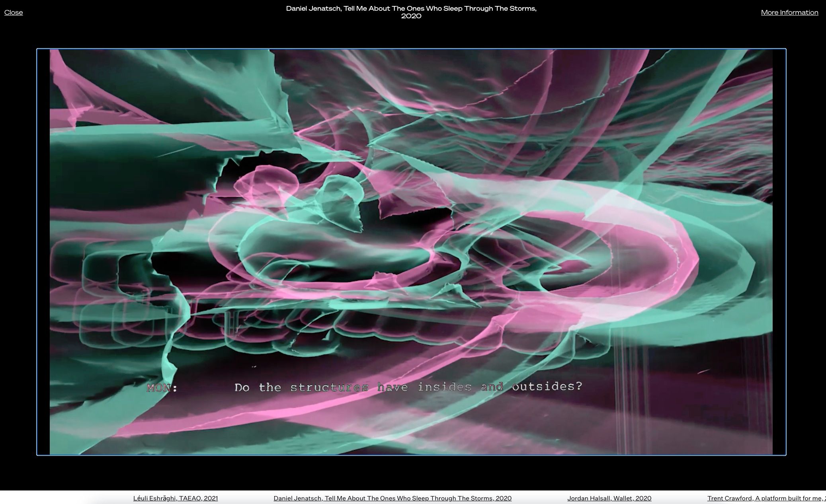Click the left black letterbox bar of the video
Screen dimensions: 826x504
click(43, 252)
